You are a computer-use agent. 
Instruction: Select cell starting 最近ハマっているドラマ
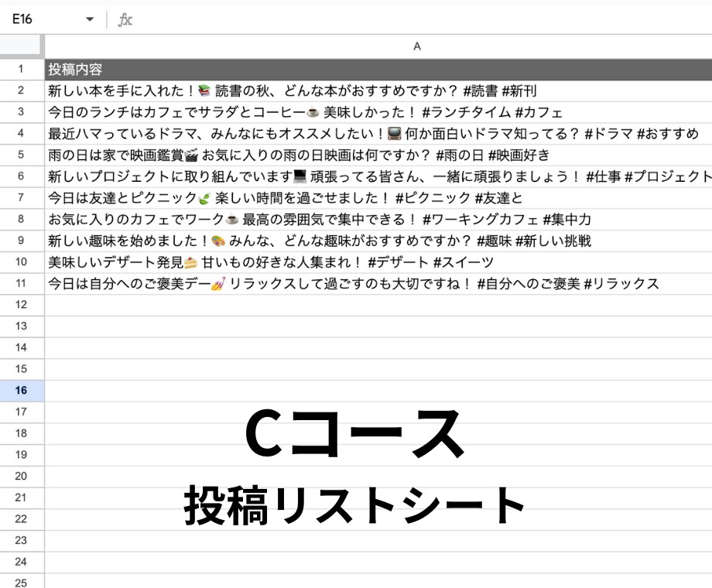coord(378,134)
